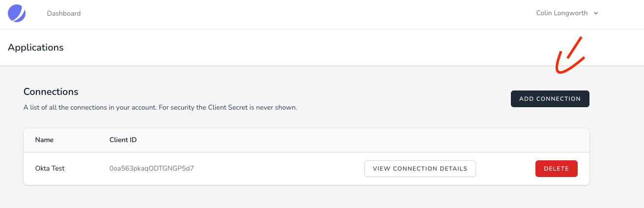The width and height of the screenshot is (644, 208).
Task: Click the Connections section heading
Action: (51, 91)
